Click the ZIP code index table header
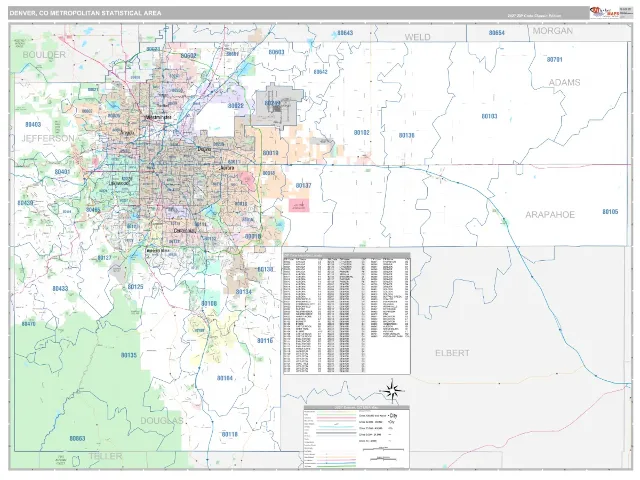The height and width of the screenshot is (480, 640). click(347, 256)
